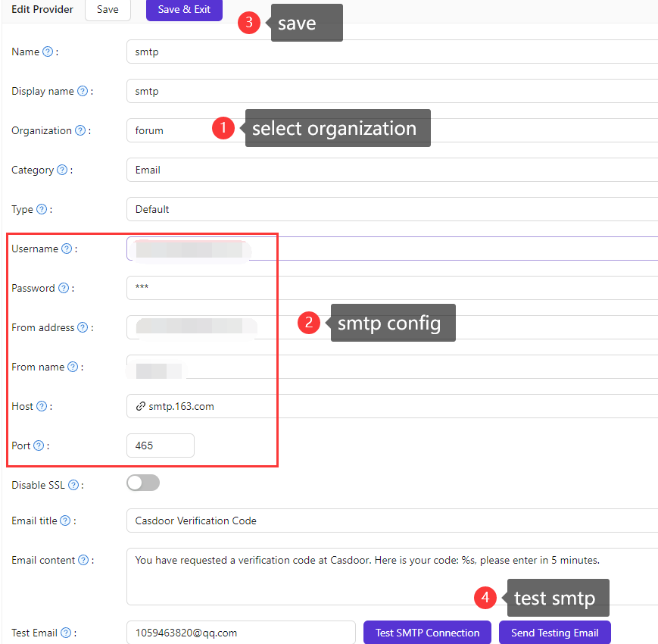Click the Save button

click(x=107, y=10)
